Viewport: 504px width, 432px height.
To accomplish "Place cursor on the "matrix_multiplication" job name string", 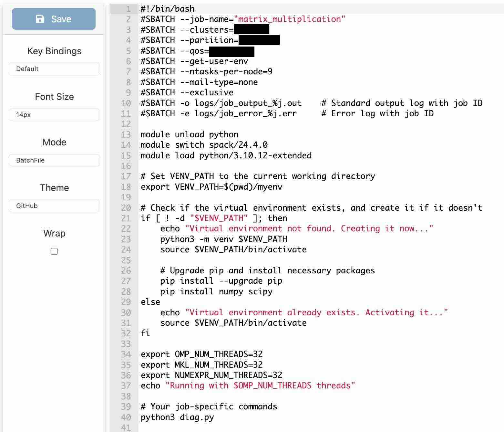I will [x=289, y=19].
